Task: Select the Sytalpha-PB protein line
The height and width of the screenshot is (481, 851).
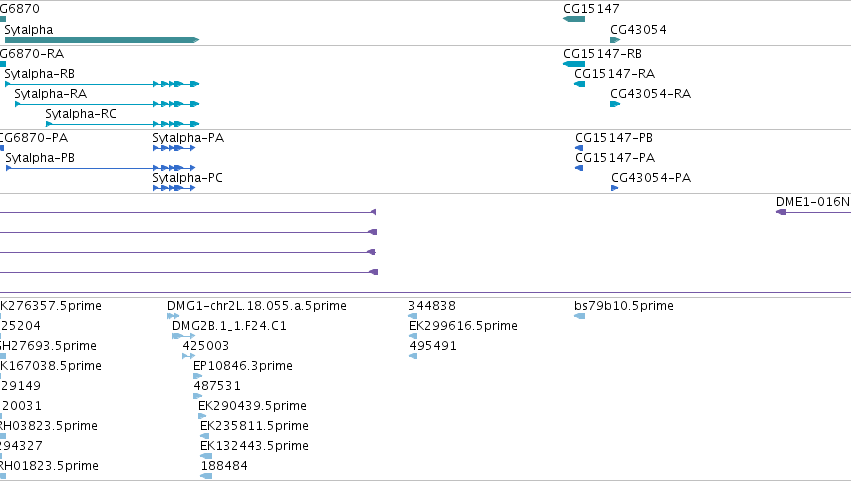Action: [x=100, y=168]
